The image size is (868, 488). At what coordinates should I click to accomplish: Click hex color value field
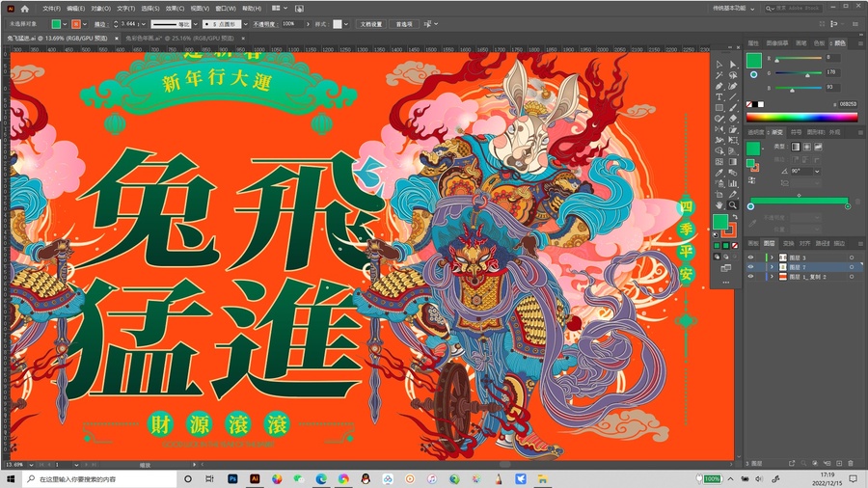pos(848,104)
